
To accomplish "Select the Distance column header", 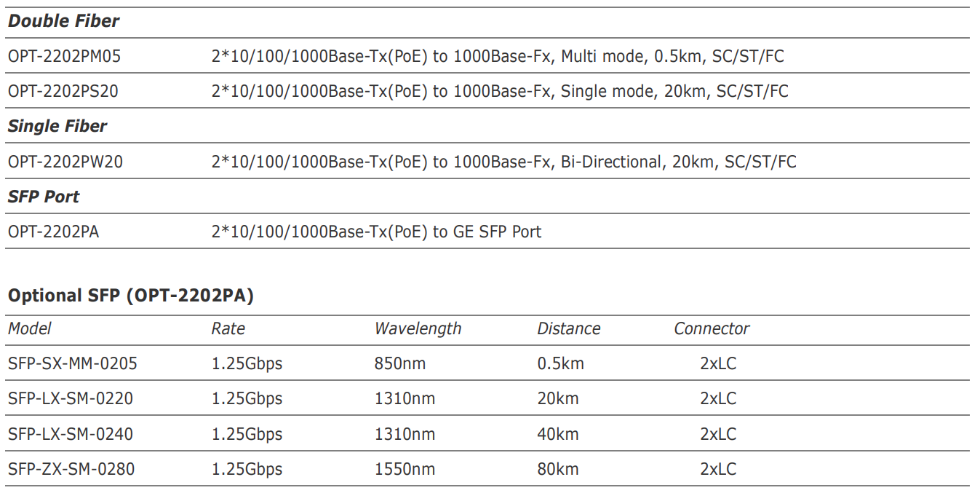I will [568, 328].
